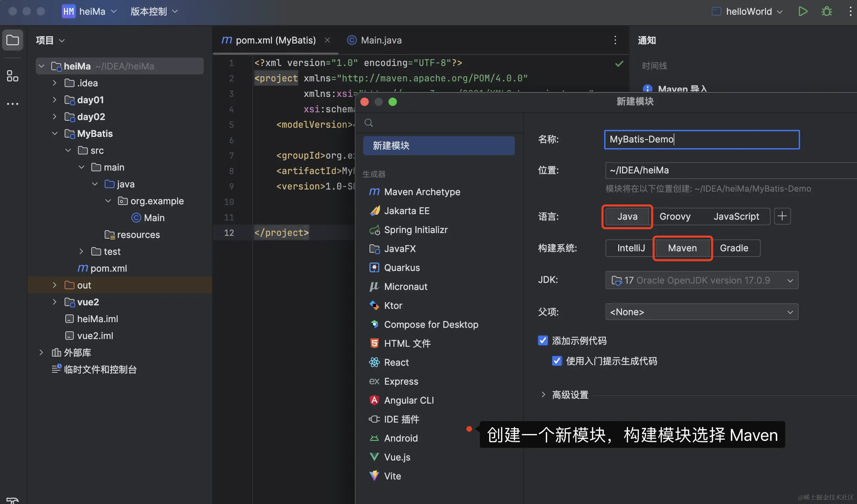Switch to the Main.java tab
The image size is (857, 504).
click(374, 40)
